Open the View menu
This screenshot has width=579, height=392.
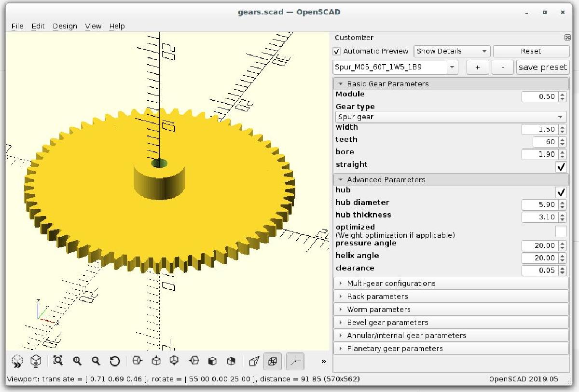pos(93,26)
